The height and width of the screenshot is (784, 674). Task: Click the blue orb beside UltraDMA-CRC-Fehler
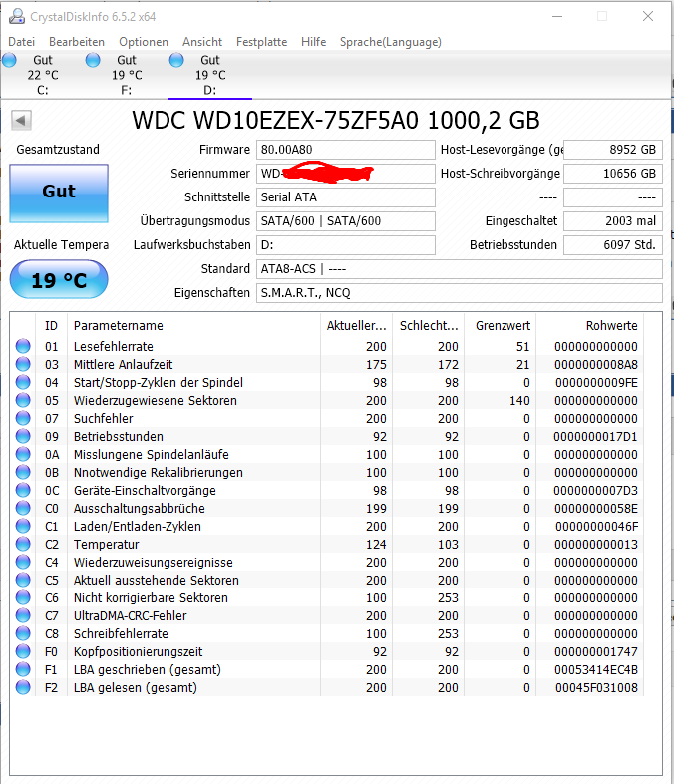(x=23, y=615)
